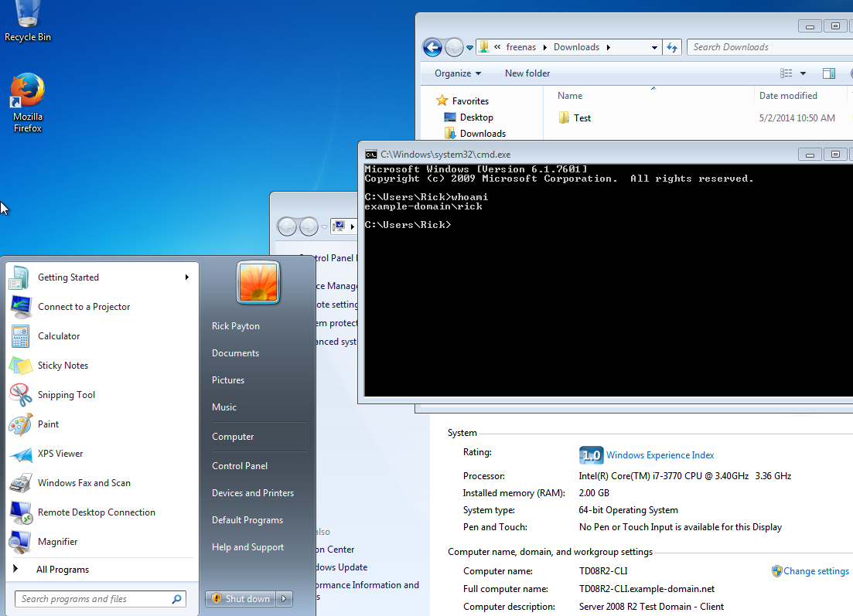Click Search programs and files box

pyautogui.click(x=100, y=599)
